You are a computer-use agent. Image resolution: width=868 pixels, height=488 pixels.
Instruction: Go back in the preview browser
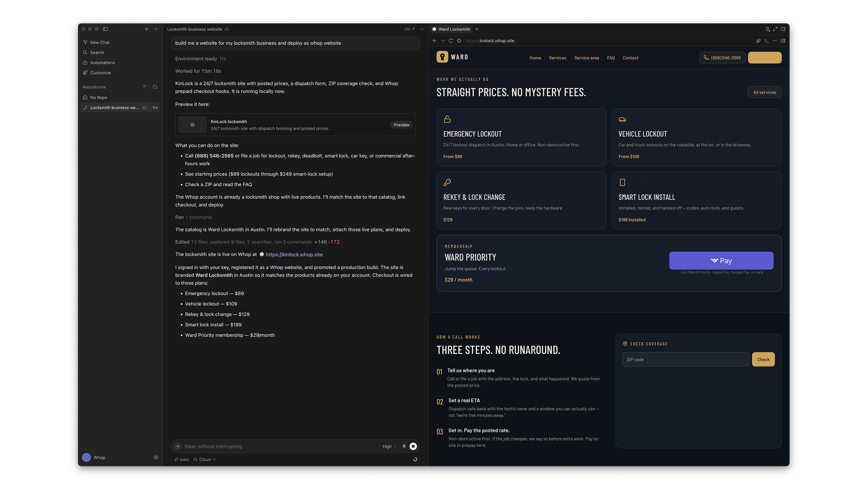coord(435,41)
